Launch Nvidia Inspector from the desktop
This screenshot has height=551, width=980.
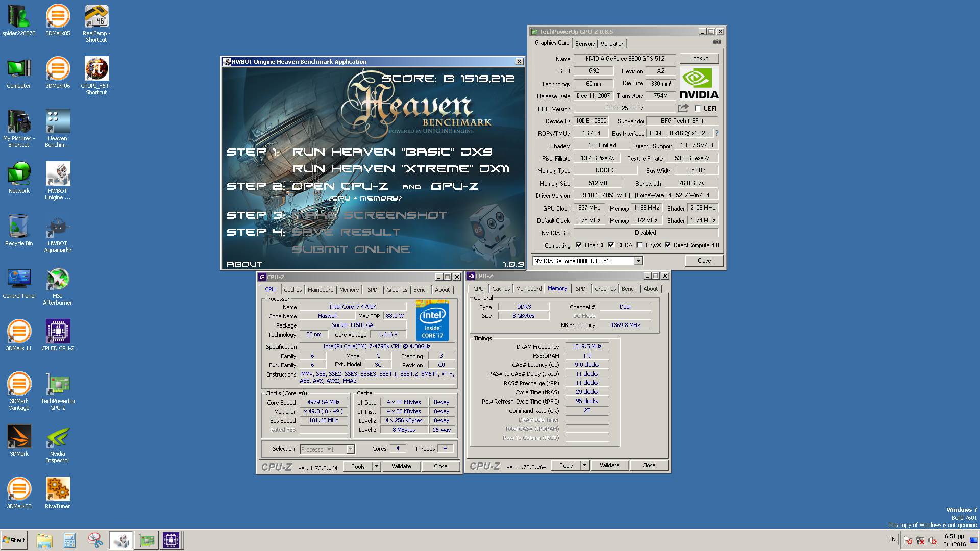point(58,444)
